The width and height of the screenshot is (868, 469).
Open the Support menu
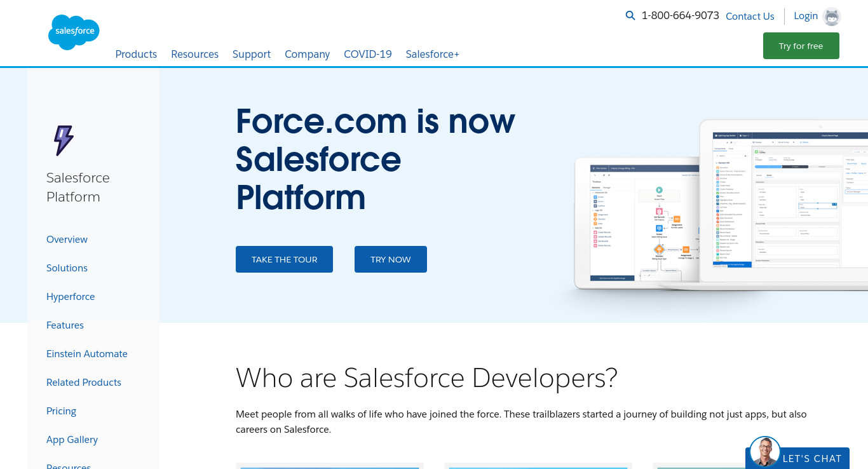click(x=252, y=54)
